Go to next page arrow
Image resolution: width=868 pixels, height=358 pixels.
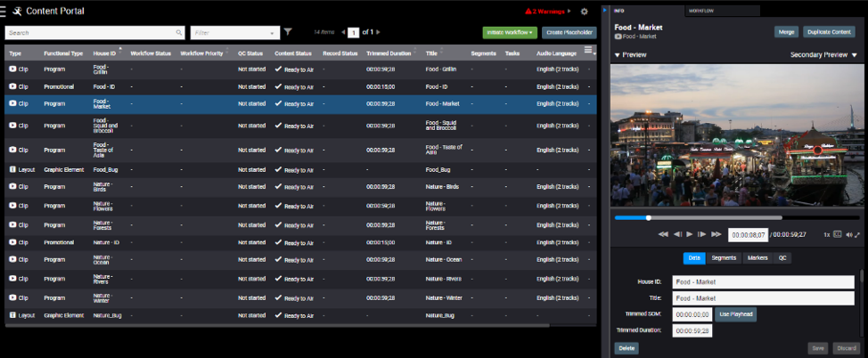(378, 32)
